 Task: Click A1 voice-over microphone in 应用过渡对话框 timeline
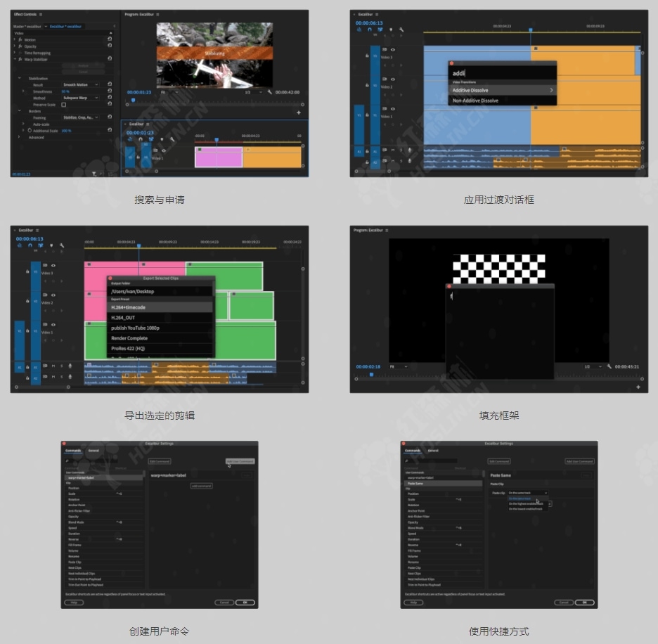click(410, 150)
